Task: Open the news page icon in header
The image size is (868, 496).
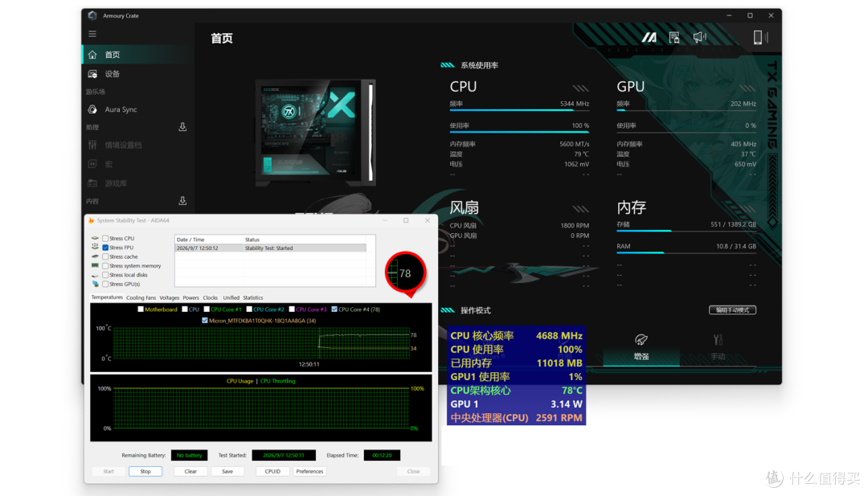Action: pyautogui.click(x=674, y=37)
